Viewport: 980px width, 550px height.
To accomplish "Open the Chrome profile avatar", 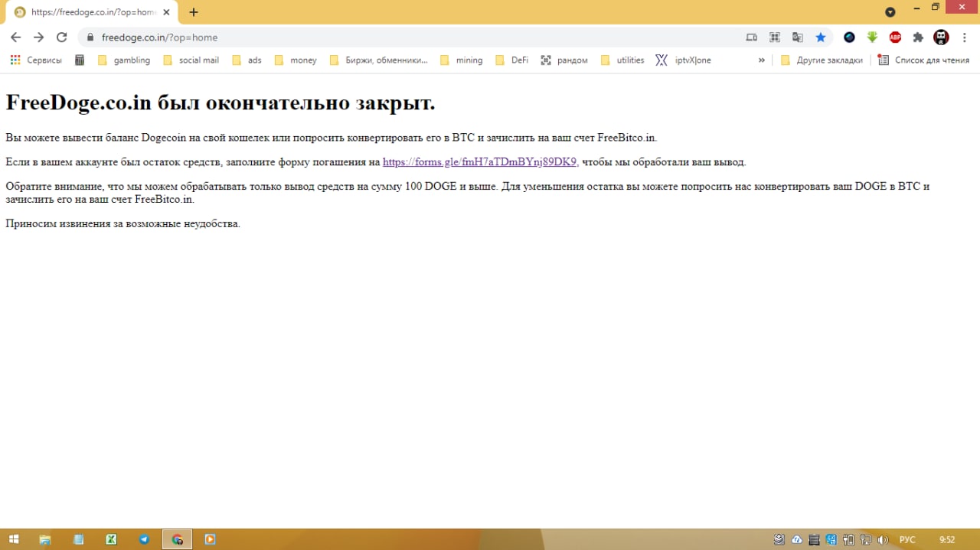I will (x=942, y=37).
